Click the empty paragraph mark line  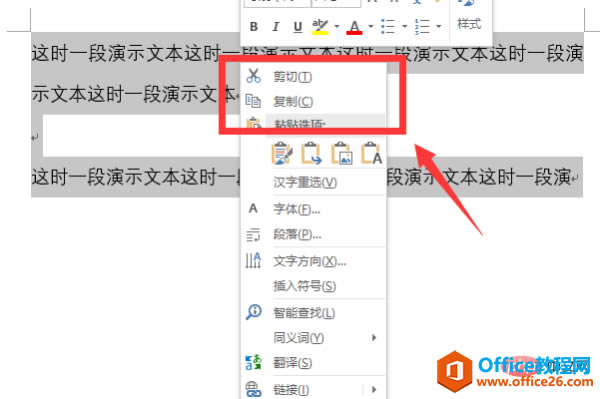pos(35,137)
